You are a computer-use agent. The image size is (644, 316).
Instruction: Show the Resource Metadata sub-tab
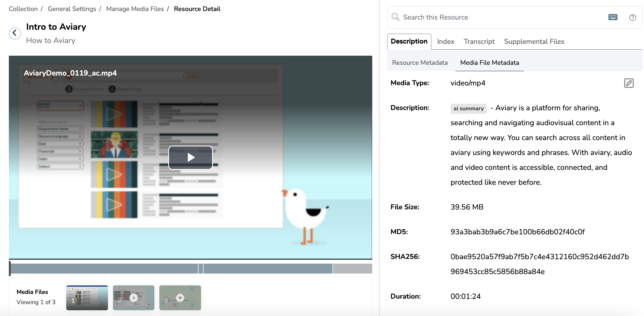pos(420,63)
